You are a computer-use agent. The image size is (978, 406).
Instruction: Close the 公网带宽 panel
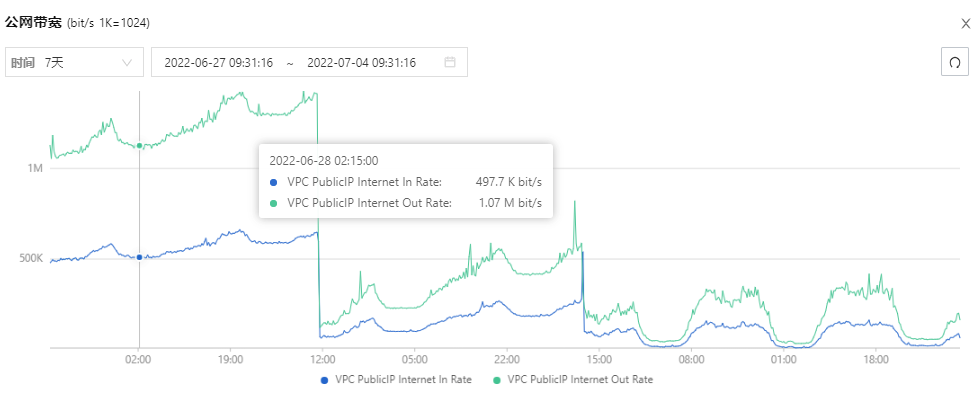pyautogui.click(x=964, y=22)
